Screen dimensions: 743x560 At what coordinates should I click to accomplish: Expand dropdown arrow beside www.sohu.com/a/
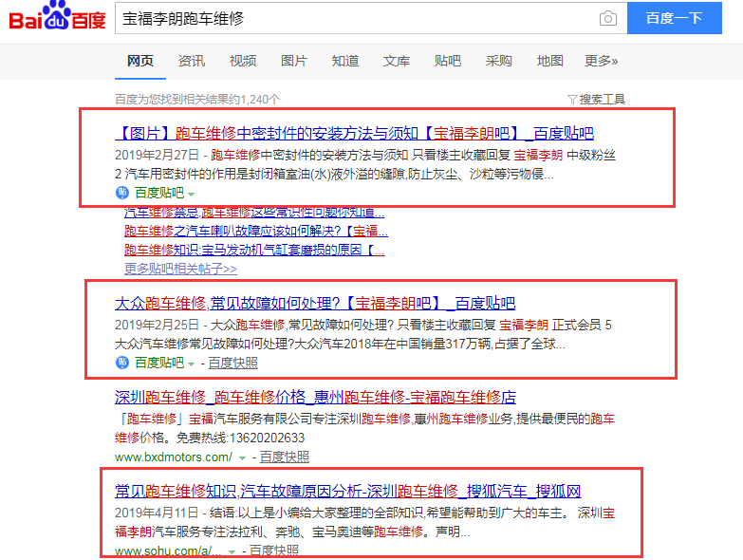[232, 552]
